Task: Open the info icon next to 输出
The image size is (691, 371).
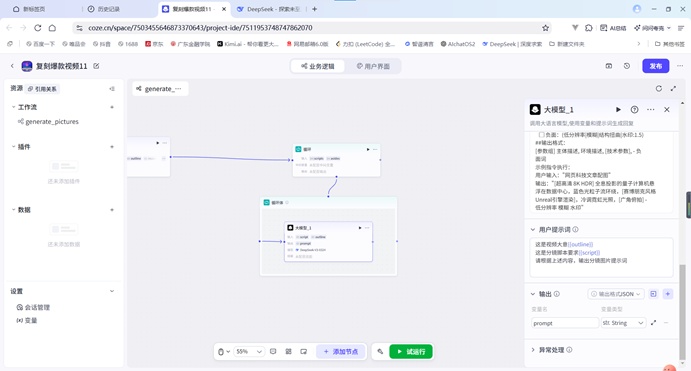Action: (x=557, y=294)
